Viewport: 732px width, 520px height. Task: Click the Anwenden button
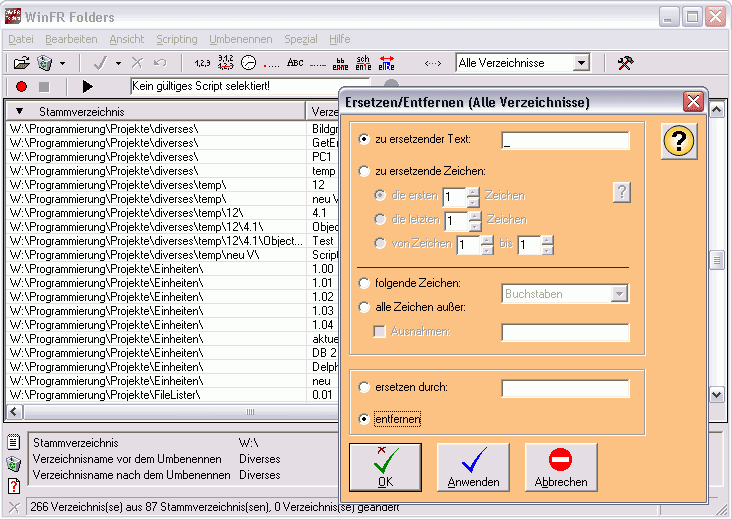pyautogui.click(x=473, y=467)
